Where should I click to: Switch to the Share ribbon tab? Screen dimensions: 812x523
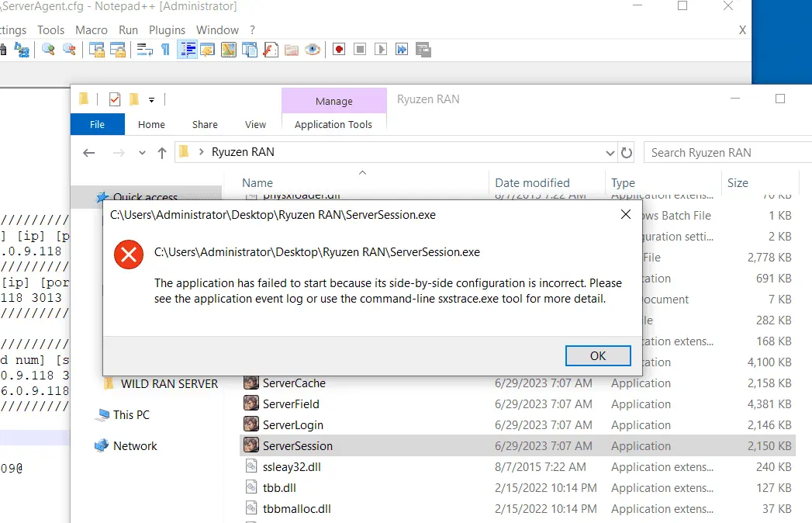click(x=205, y=124)
